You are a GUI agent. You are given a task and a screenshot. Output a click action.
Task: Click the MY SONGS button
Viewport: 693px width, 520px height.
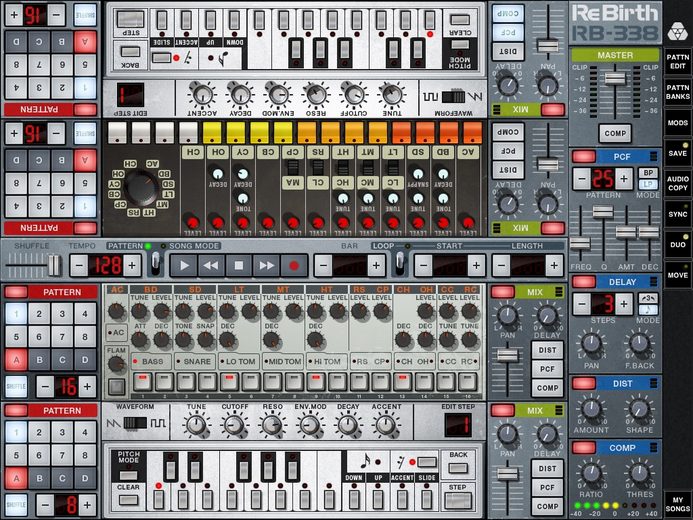click(x=678, y=504)
